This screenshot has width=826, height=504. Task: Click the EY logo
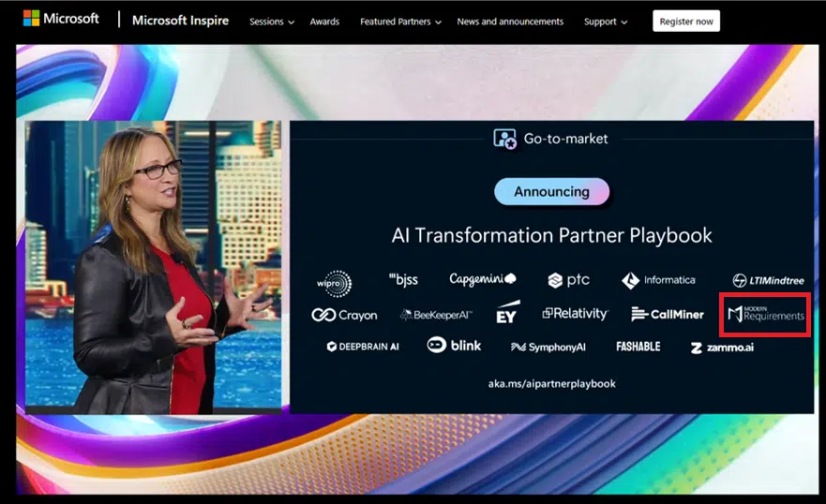coord(507,314)
